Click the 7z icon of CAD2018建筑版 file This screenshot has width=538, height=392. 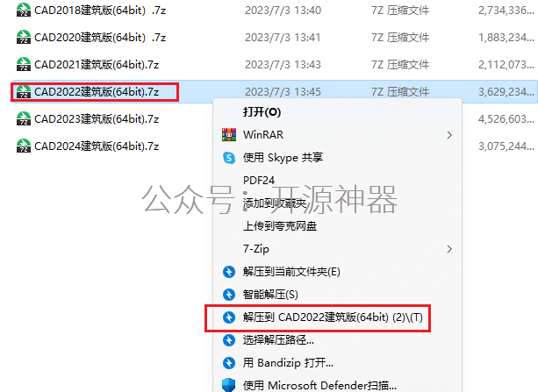[x=24, y=10]
